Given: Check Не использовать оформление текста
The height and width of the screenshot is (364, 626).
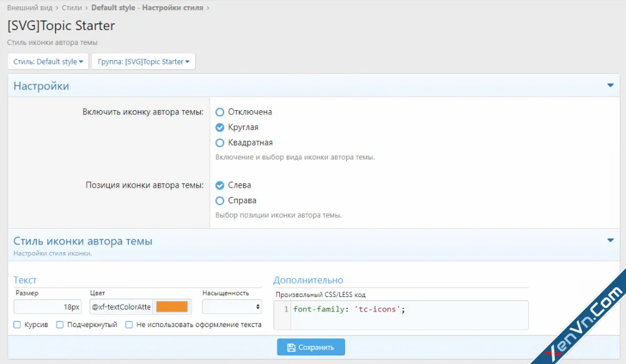Looking at the screenshot, I should pos(129,325).
